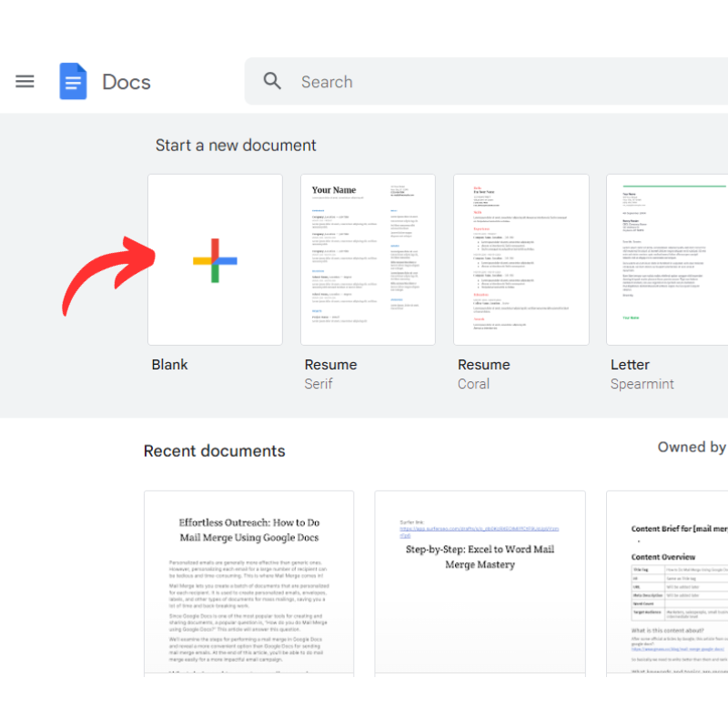Click the Serif template subtitle
The width and height of the screenshot is (728, 728).
(318, 384)
